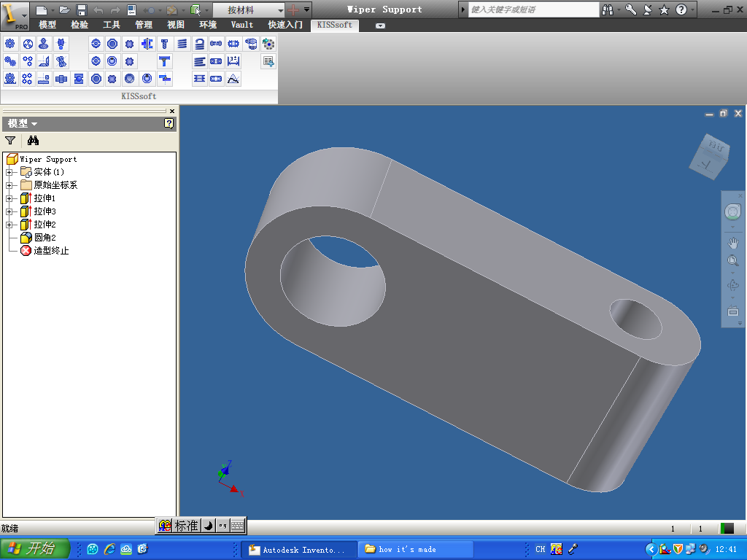This screenshot has height=560, width=747.
Task: Switch to the 模型 ribbon tab
Action: [47, 25]
